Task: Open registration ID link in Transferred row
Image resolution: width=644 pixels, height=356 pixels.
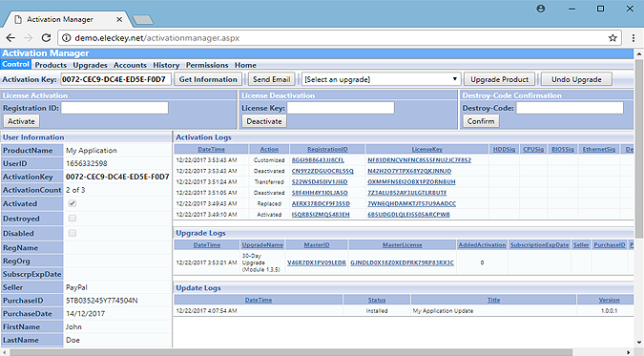Action: (320, 181)
